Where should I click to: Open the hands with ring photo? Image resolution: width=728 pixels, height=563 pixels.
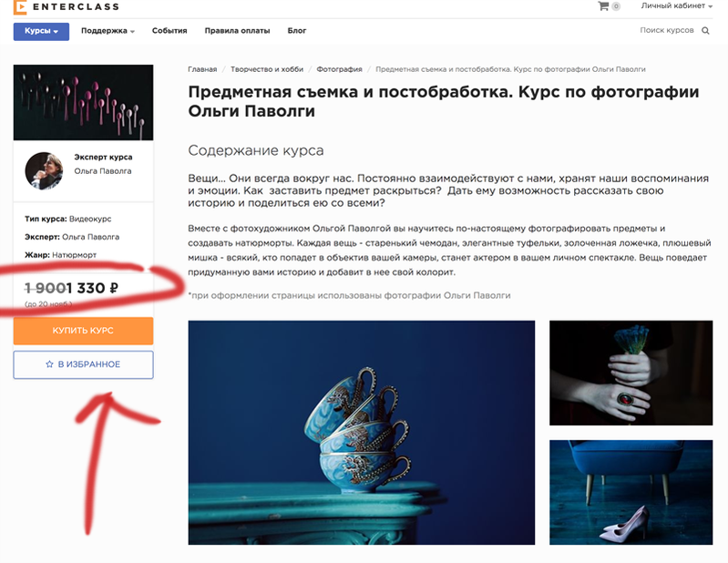point(631,373)
